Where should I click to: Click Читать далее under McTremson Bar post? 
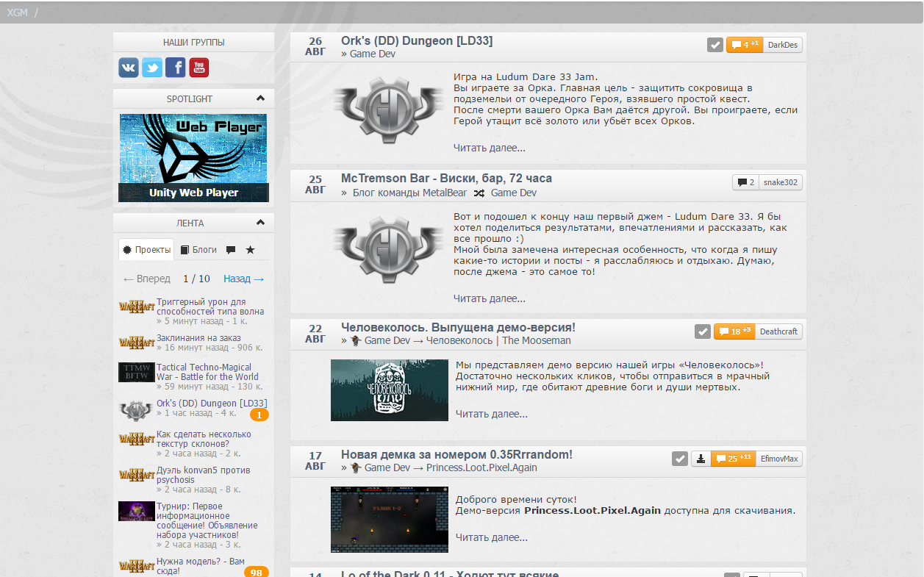490,298
